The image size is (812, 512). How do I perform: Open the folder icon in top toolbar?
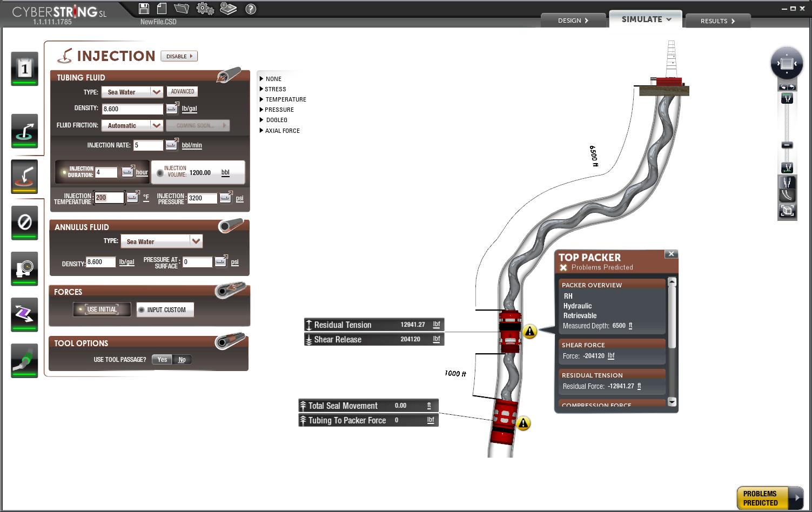click(x=182, y=9)
